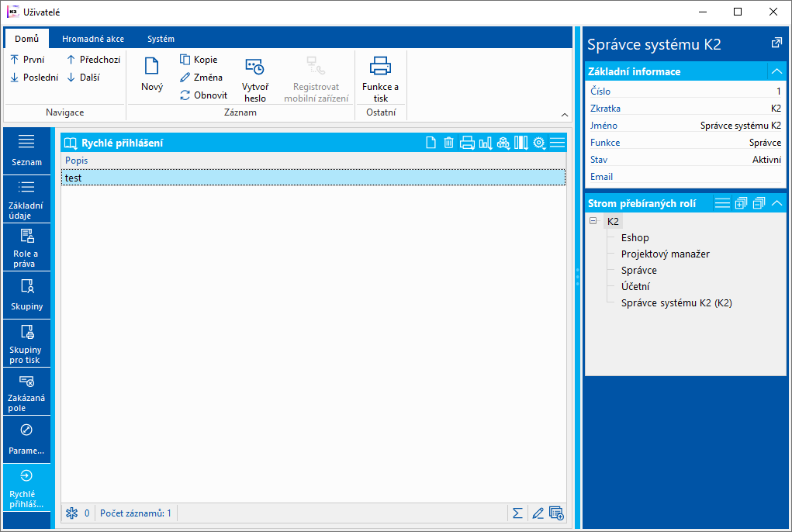Add new item in Rychlé přihlášení header
Image resolution: width=792 pixels, height=532 pixels.
click(x=431, y=143)
